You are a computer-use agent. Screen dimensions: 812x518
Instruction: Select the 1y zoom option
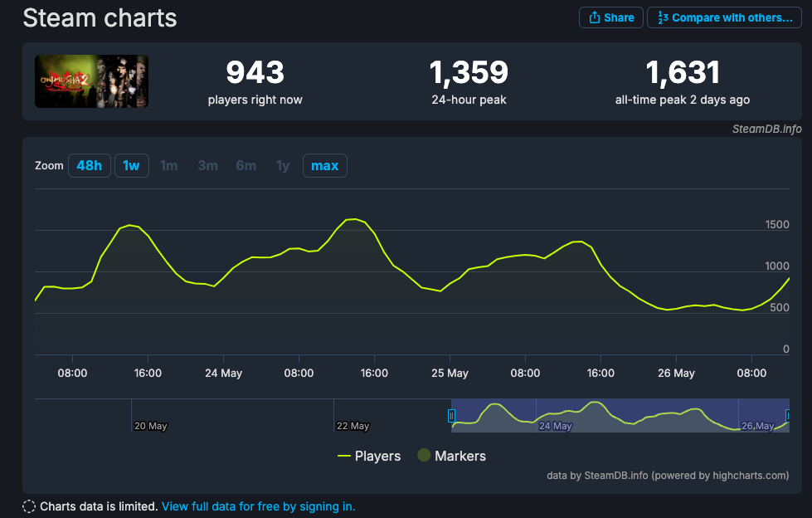pyautogui.click(x=283, y=166)
